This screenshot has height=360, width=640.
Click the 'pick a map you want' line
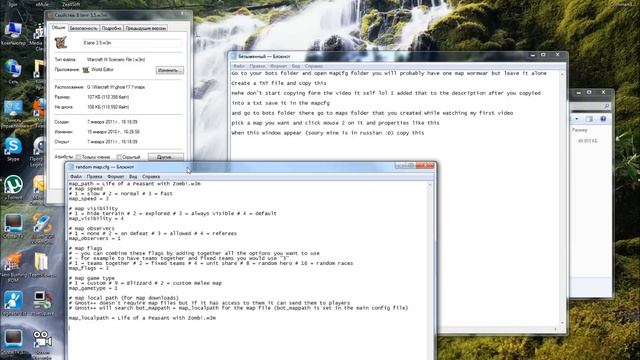click(336, 123)
